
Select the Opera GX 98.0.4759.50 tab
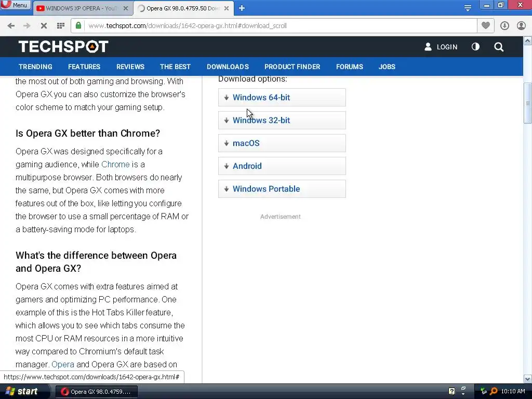183,8
